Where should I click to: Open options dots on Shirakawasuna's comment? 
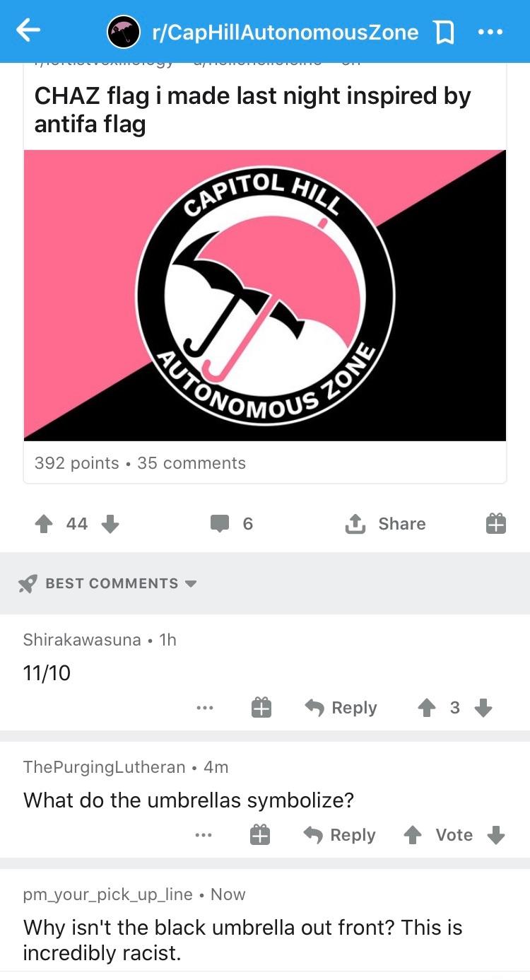pyautogui.click(x=205, y=708)
